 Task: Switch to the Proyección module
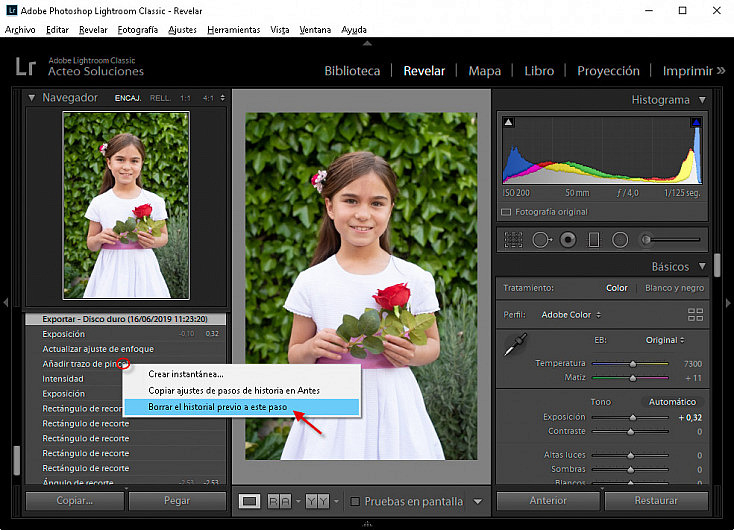[608, 71]
